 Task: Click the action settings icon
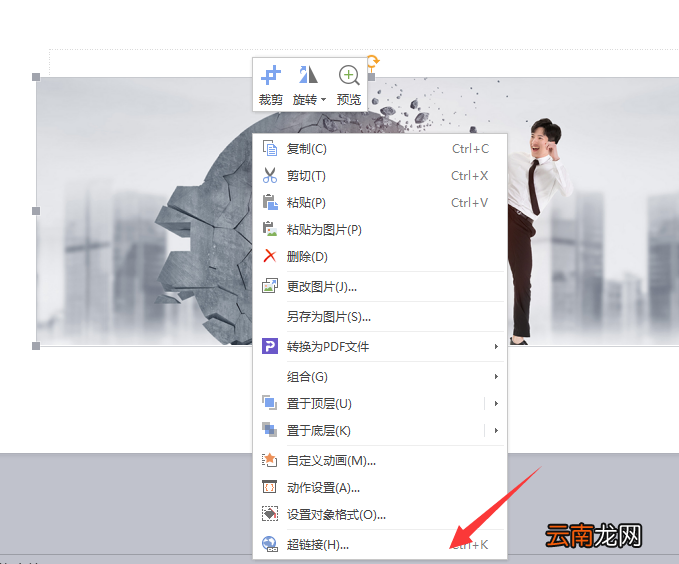pos(269,487)
